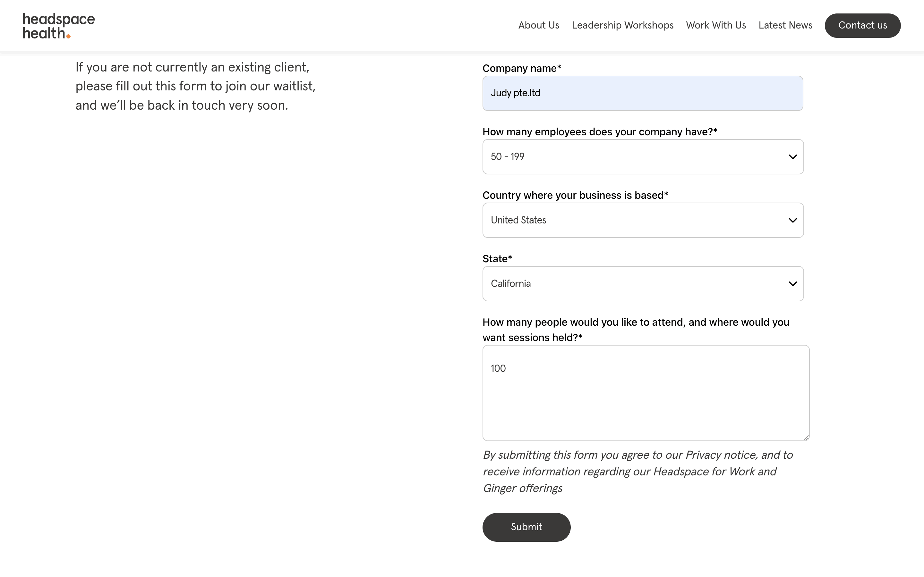The height and width of the screenshot is (577, 924).
Task: Click the "Company name*" field label
Action: pos(521,68)
